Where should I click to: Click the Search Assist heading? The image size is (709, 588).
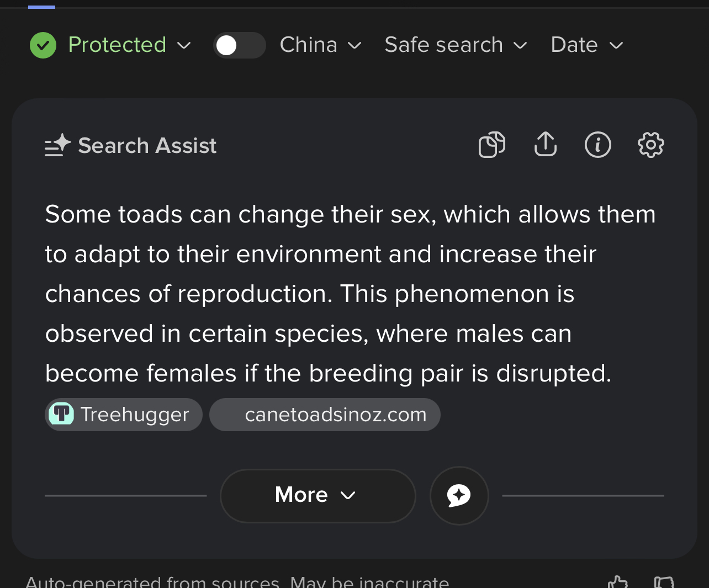[x=147, y=146]
